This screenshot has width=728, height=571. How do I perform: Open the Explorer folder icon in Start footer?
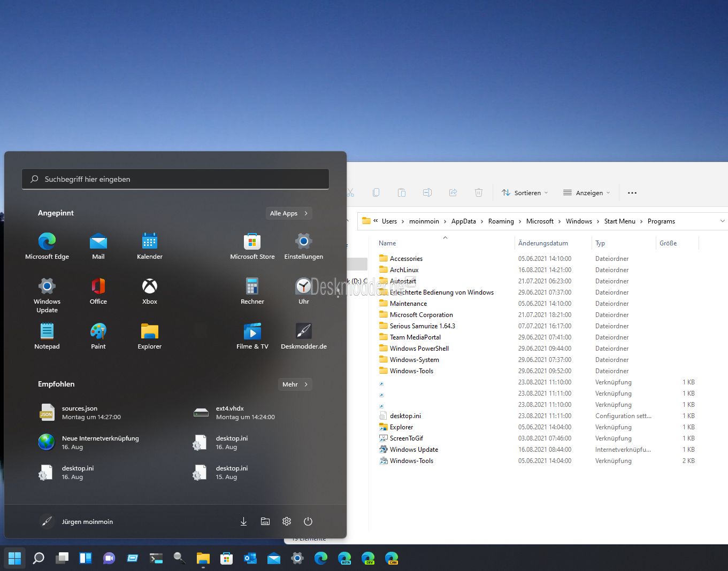[x=265, y=521]
